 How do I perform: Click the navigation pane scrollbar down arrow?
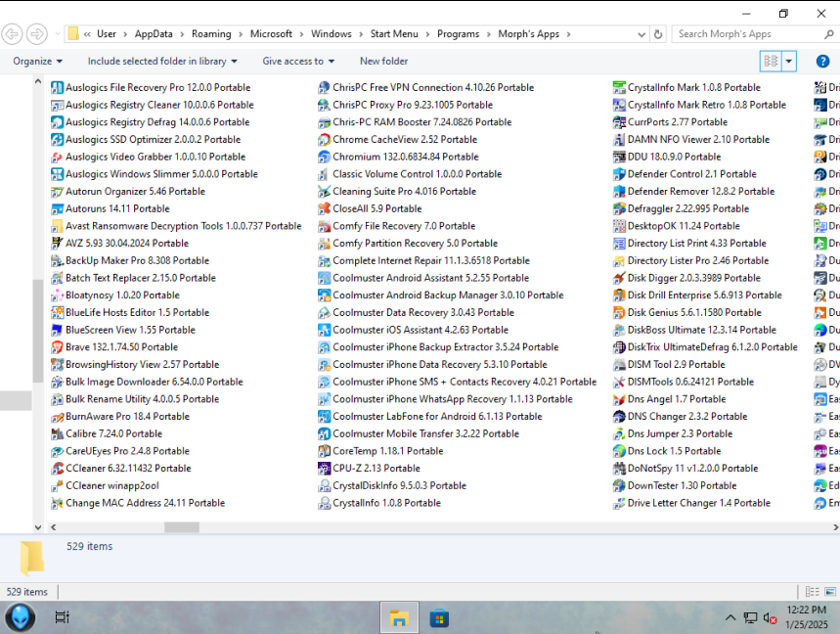(37, 527)
